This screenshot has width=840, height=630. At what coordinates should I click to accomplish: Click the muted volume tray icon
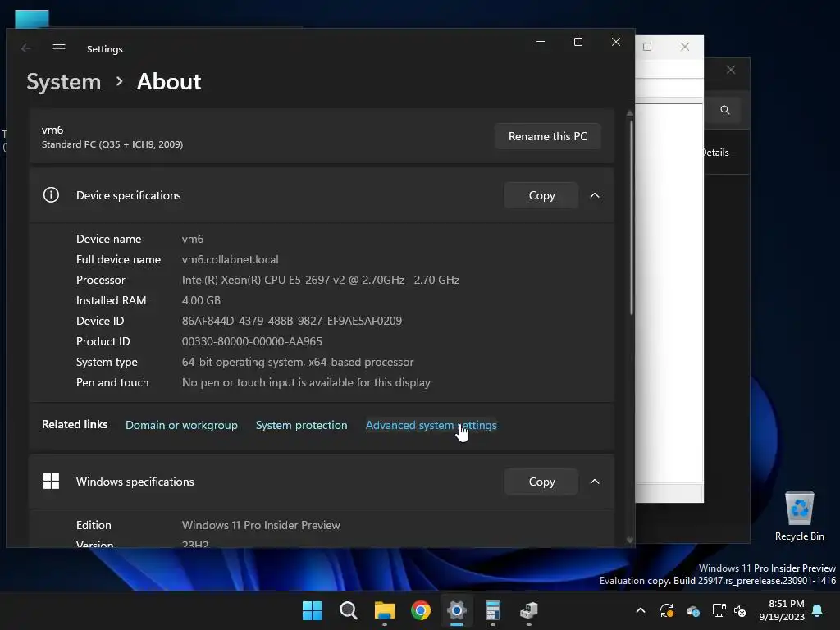(740, 610)
